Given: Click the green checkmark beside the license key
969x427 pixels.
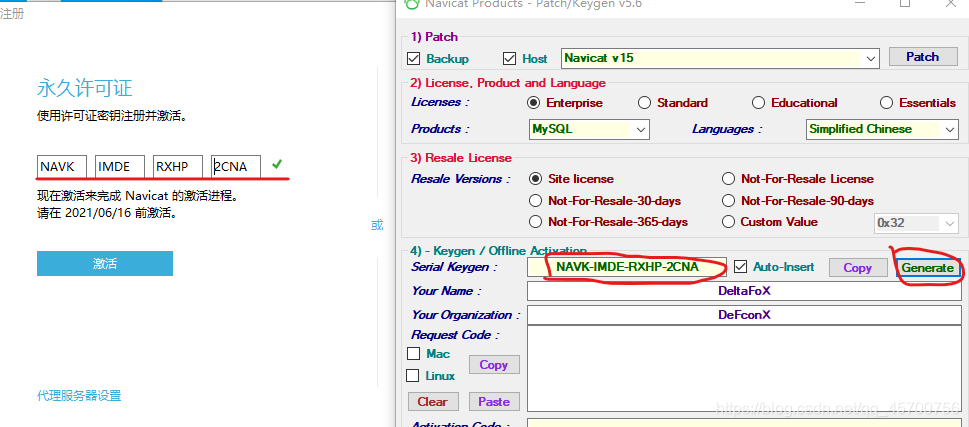Looking at the screenshot, I should [x=277, y=164].
